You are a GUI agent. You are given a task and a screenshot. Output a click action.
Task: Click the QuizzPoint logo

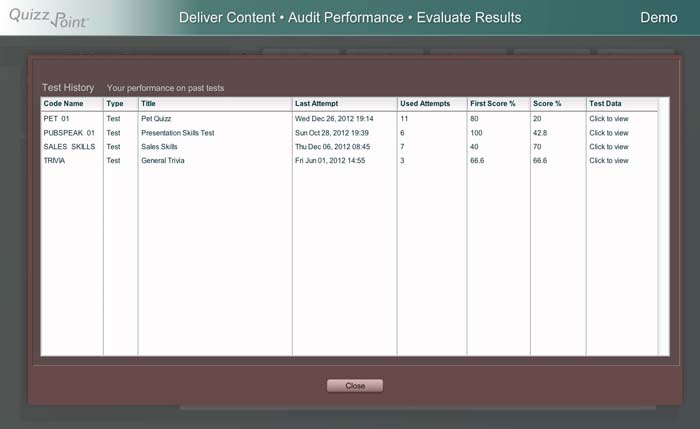click(x=49, y=18)
